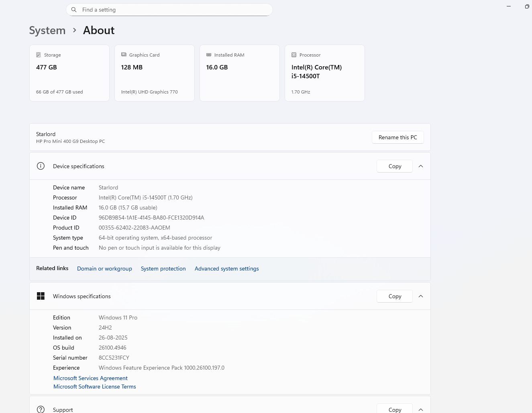Click the breadcrumb chevron after System
This screenshot has height=413, width=532.
point(75,30)
